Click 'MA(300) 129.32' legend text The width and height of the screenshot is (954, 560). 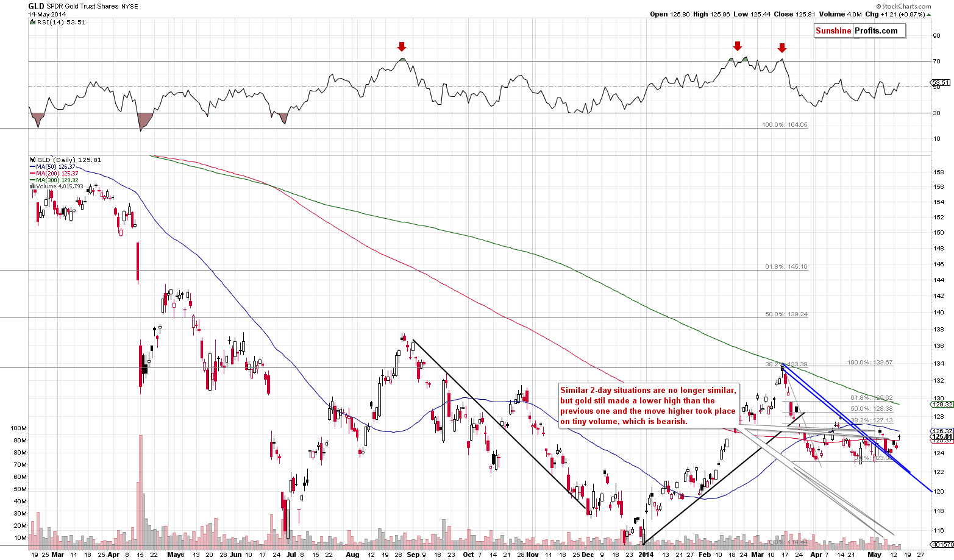click(57, 180)
